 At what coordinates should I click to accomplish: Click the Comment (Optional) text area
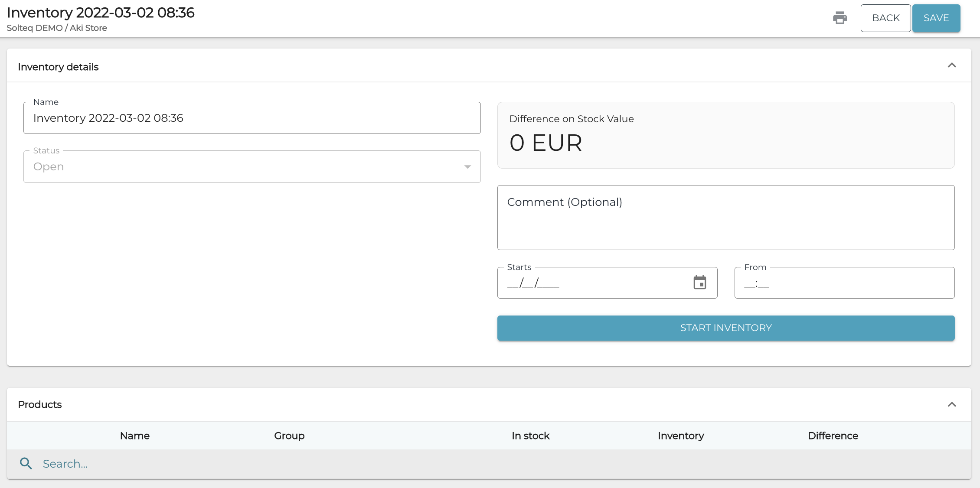(x=725, y=218)
